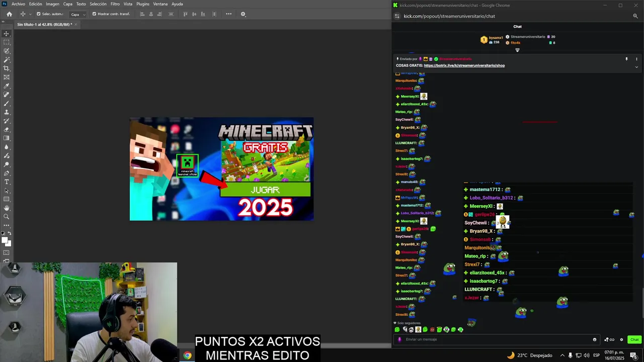Viewport: 644px width, 362px height.
Task: Toggle Quick Mask mode icon
Action: click(x=7, y=253)
